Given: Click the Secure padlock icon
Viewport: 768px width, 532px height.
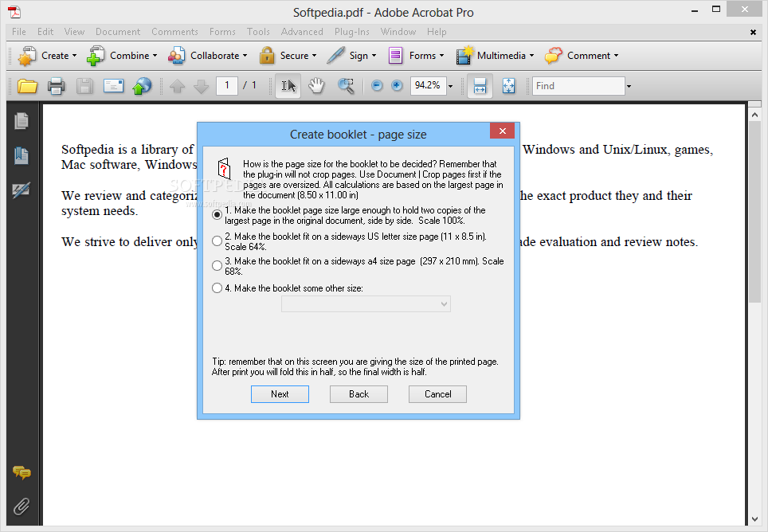Looking at the screenshot, I should pyautogui.click(x=266, y=56).
